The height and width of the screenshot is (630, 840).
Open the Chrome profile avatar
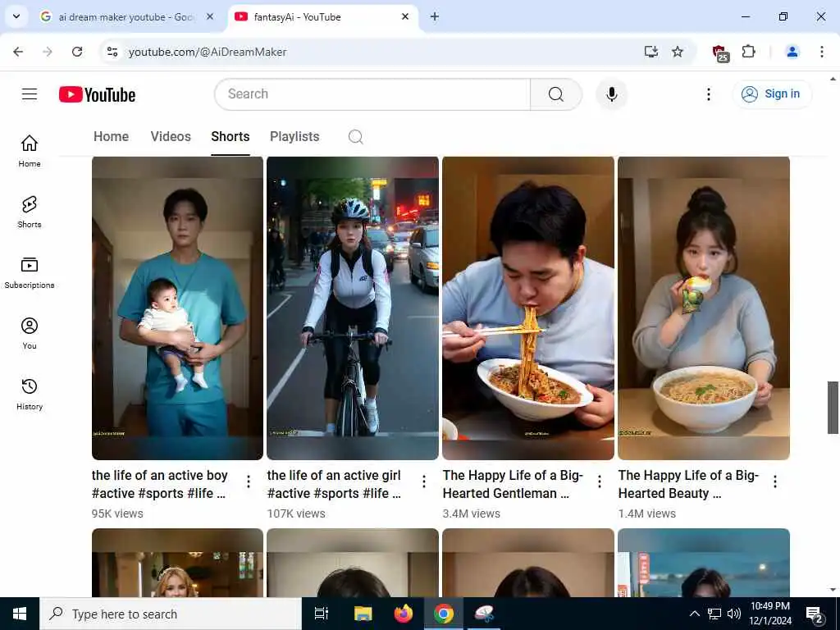792,52
